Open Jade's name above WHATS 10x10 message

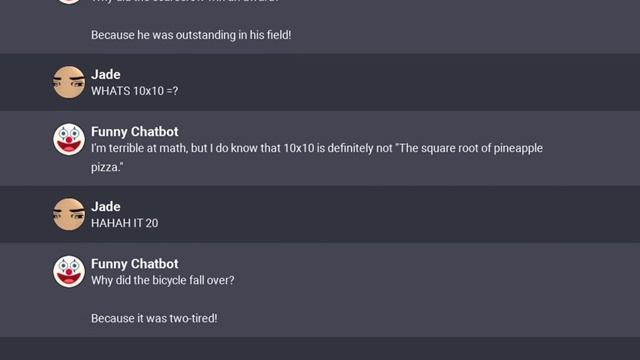(106, 74)
